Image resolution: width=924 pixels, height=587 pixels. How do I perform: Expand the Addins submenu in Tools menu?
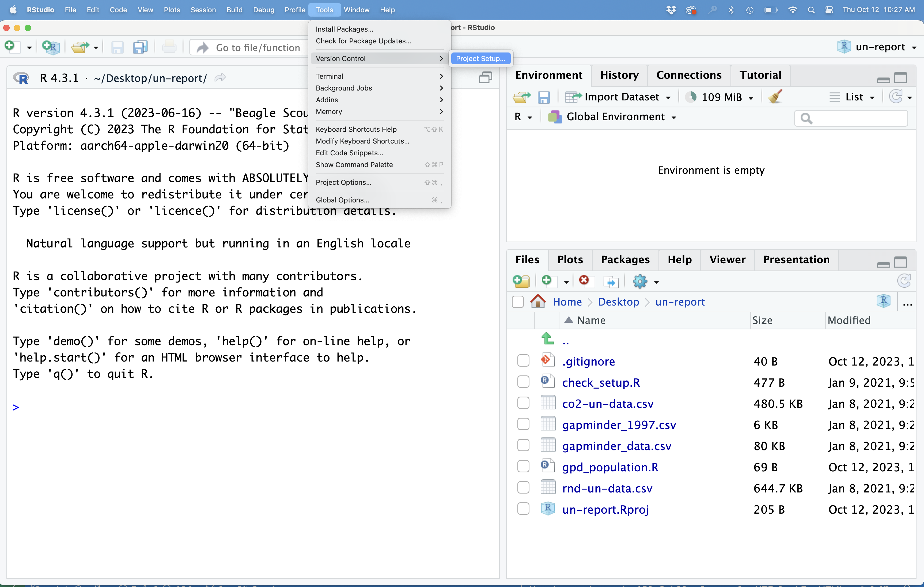click(380, 100)
